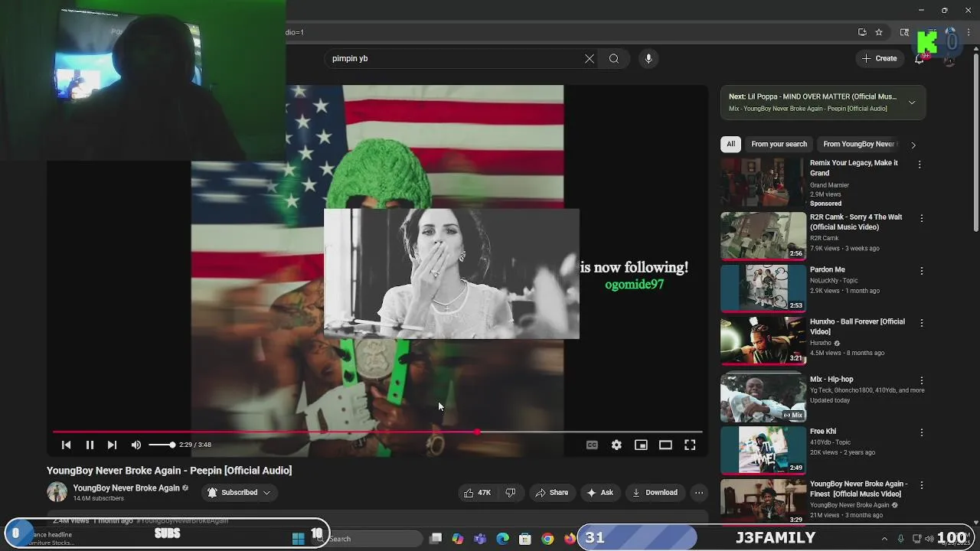Viewport: 980px width, 551px height.
Task: Open options for 'Finest' music video
Action: [921, 485]
